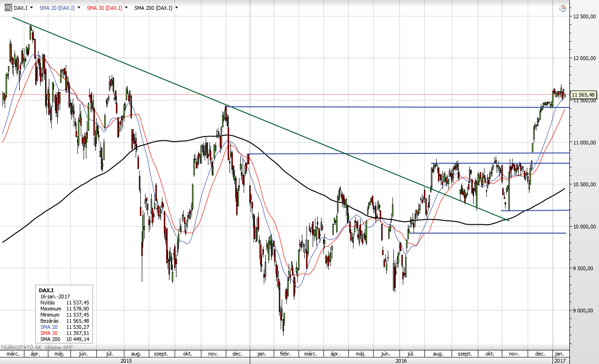Click the delayed-data clock icon
Viewport: 599px width, 364px height.
coord(563,8)
